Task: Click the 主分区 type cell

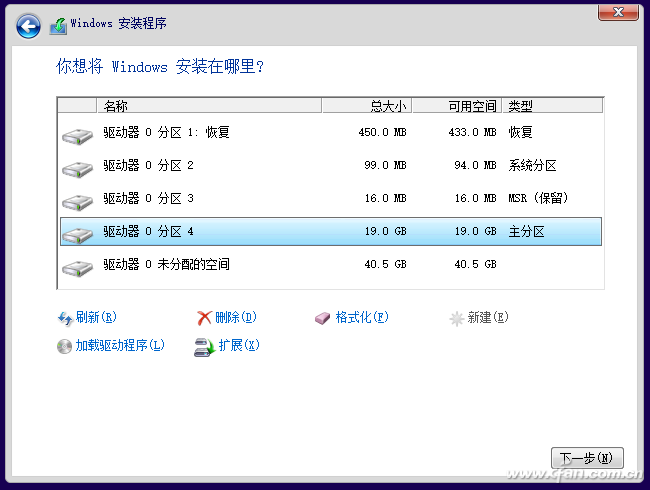Action: tap(526, 231)
